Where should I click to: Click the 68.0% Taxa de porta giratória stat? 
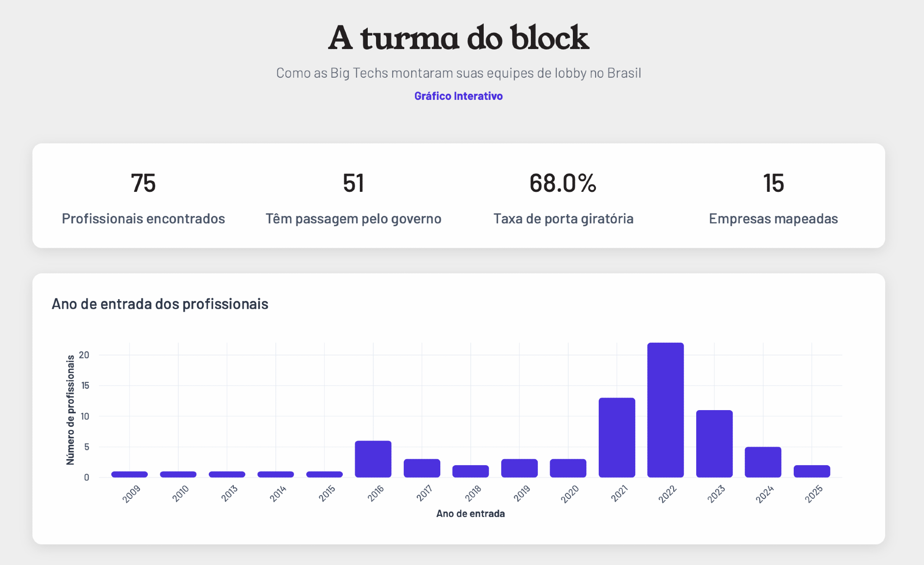[x=563, y=196]
